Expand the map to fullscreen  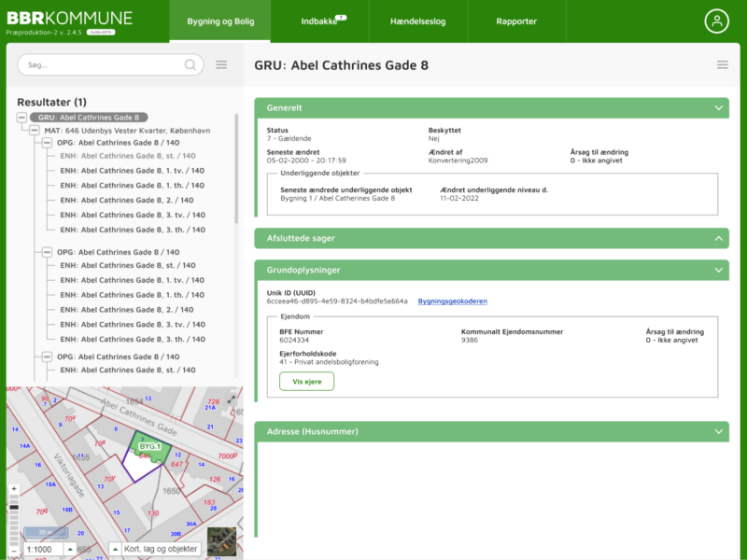coord(232,399)
